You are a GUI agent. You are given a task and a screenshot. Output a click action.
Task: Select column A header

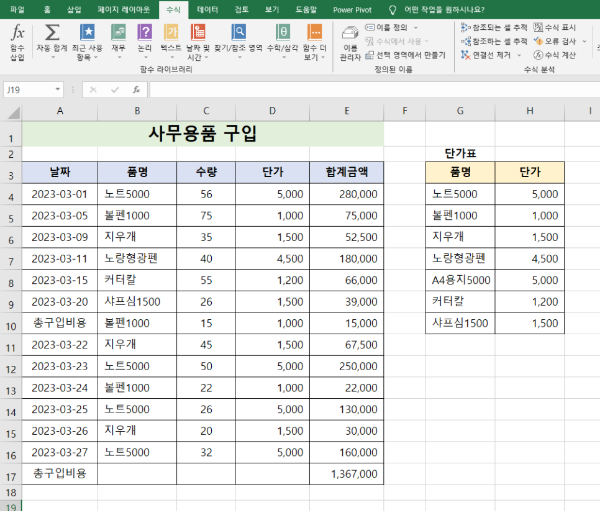[60, 111]
